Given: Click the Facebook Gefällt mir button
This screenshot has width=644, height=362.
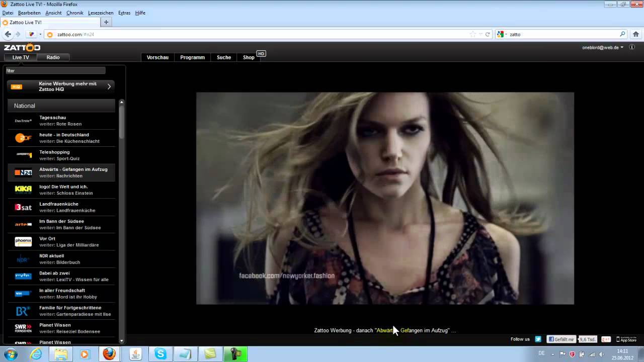Looking at the screenshot, I should 561,339.
